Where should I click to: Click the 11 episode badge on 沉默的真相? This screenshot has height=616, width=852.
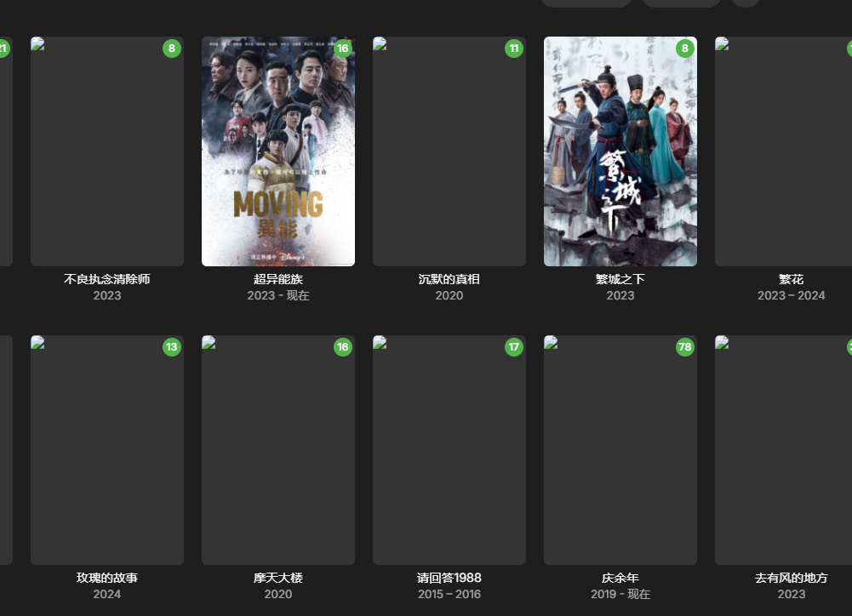514,48
